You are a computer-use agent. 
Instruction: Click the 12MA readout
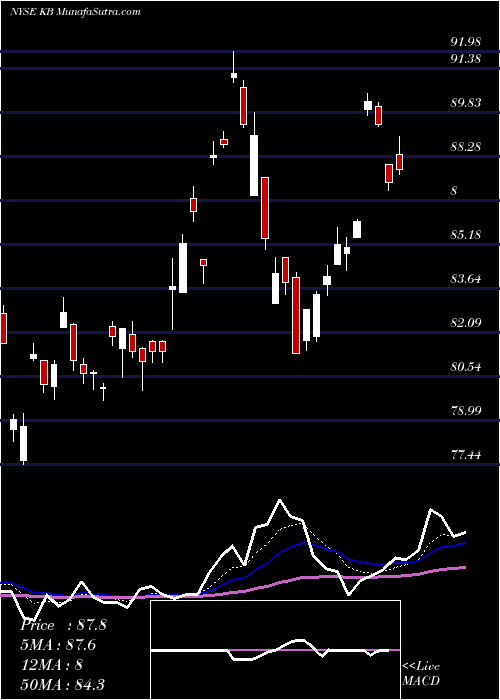[51, 665]
